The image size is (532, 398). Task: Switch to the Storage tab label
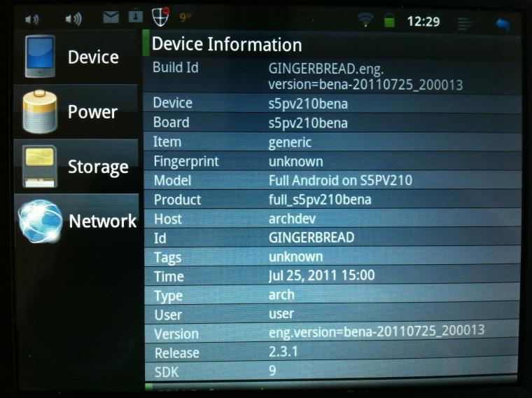pyautogui.click(x=98, y=167)
